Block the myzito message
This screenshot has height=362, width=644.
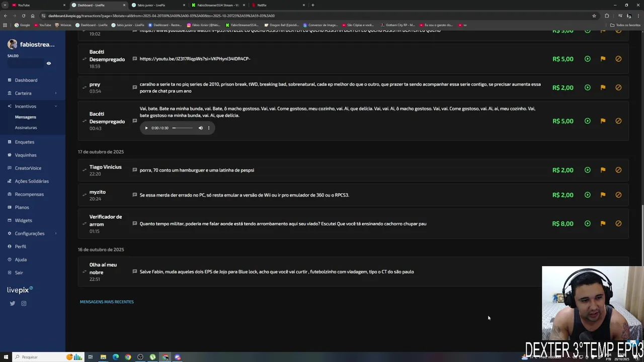point(618,195)
